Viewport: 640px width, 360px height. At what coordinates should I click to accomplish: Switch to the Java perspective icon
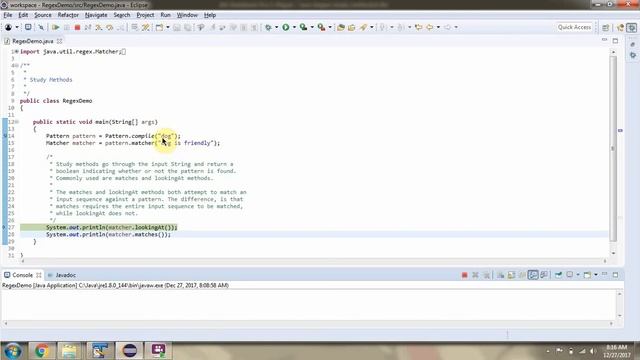click(620, 27)
